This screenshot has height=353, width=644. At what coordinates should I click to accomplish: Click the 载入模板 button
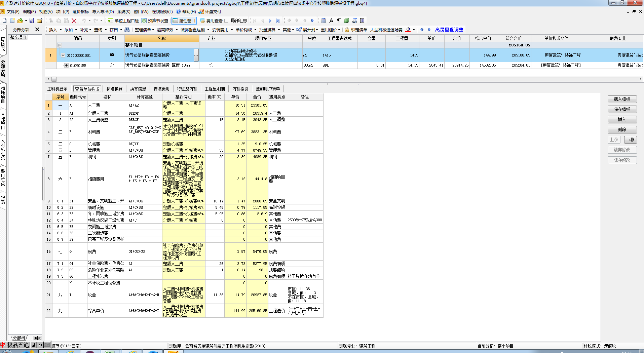tap(622, 99)
